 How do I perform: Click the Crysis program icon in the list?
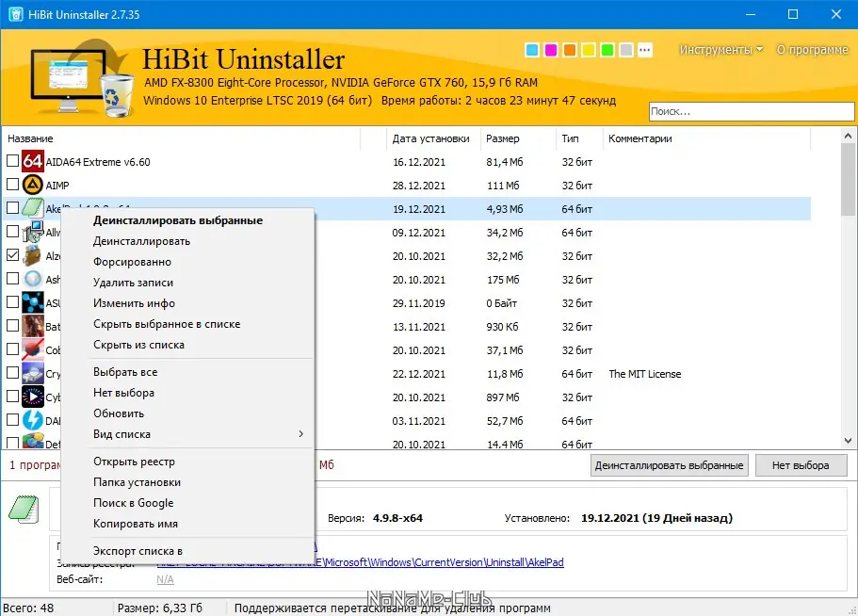point(33,373)
